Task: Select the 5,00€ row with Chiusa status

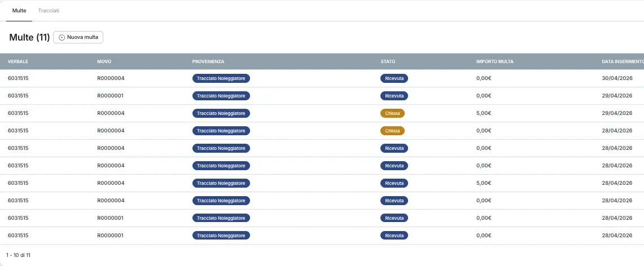Action: point(322,113)
